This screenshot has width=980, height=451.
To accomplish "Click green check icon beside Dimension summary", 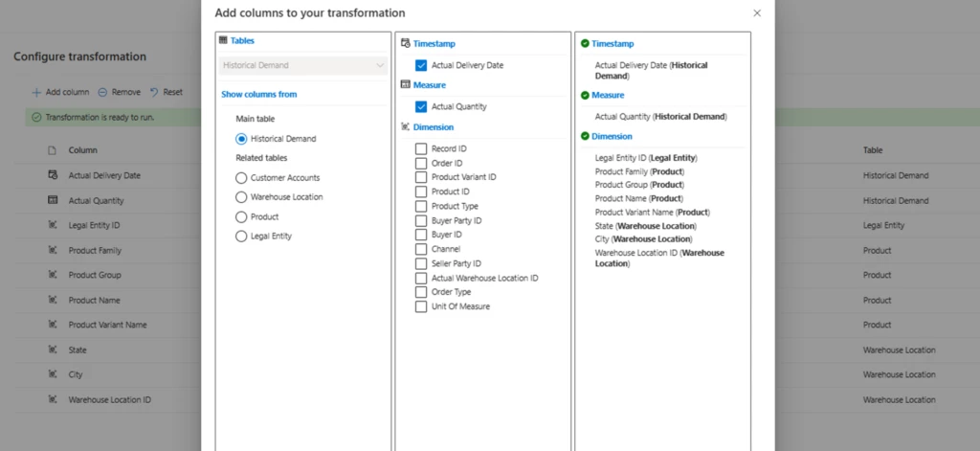I will tap(585, 136).
